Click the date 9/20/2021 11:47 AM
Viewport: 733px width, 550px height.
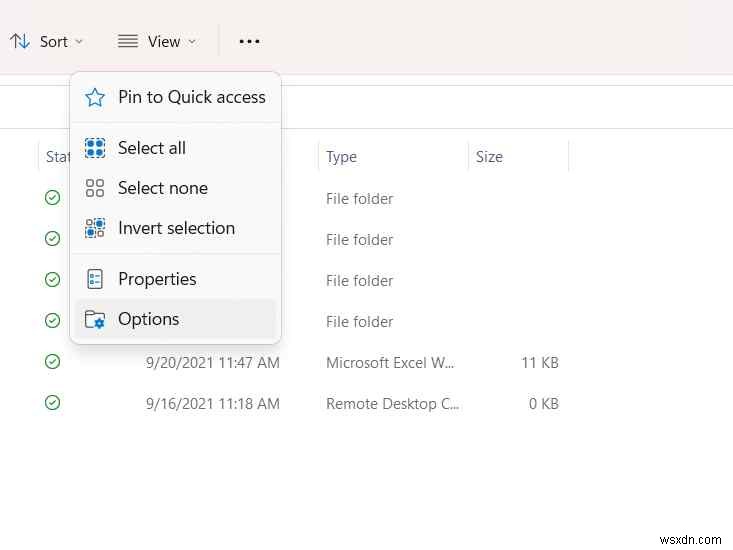213,363
